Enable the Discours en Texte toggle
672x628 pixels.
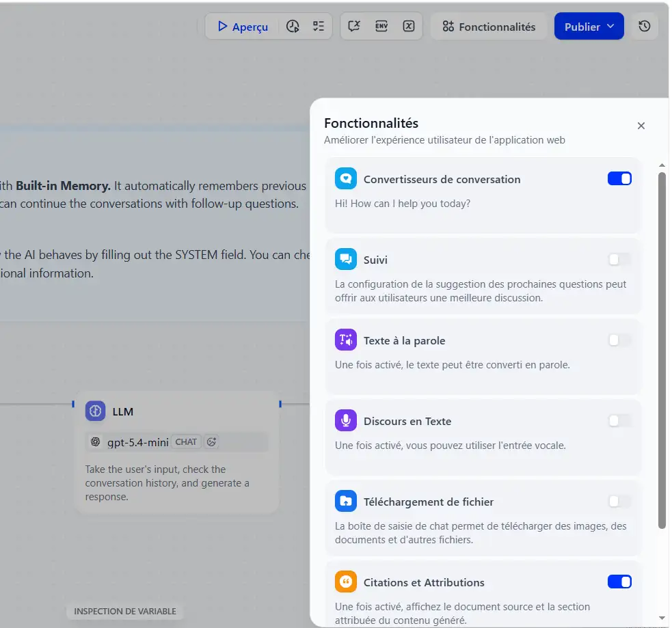point(619,421)
